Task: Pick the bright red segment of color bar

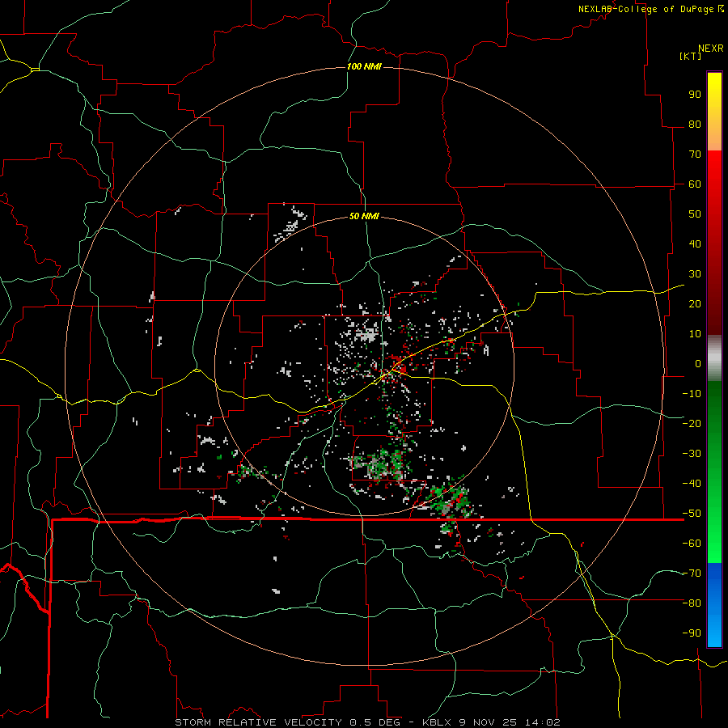Action: (714, 171)
